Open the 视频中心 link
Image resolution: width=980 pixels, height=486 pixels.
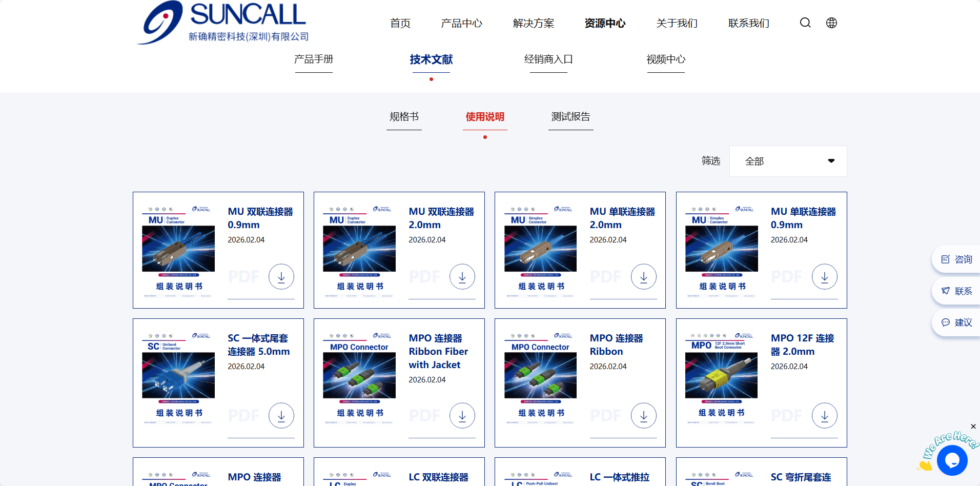pyautogui.click(x=666, y=59)
